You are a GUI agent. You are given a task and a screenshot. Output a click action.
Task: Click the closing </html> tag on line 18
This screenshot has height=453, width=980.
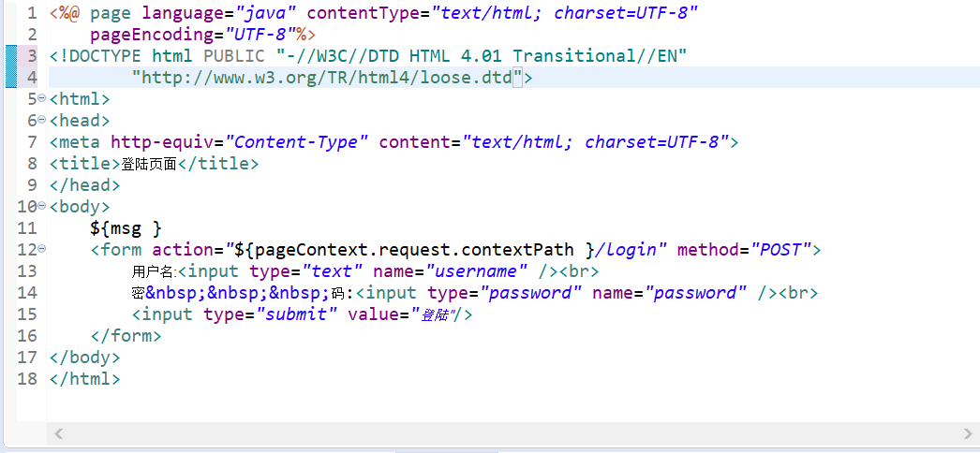point(85,379)
